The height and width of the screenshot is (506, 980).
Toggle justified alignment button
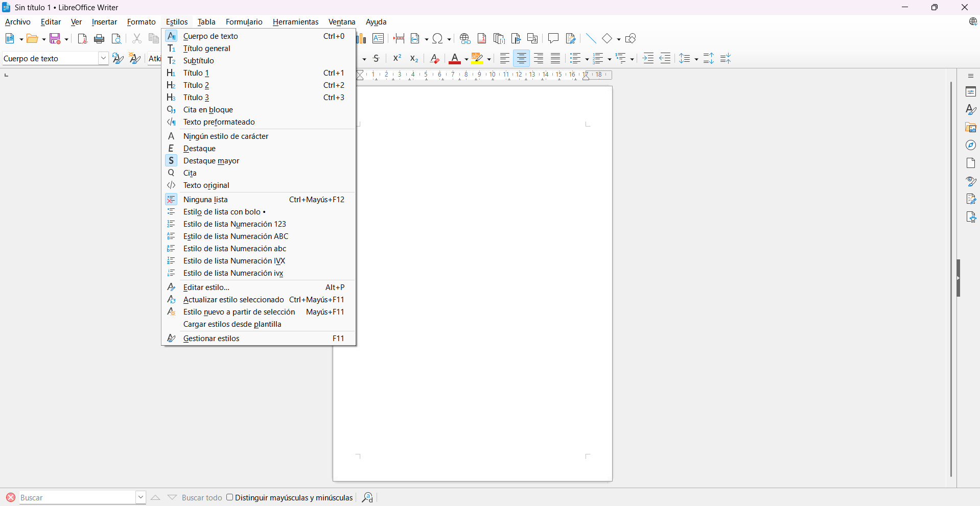tap(555, 59)
